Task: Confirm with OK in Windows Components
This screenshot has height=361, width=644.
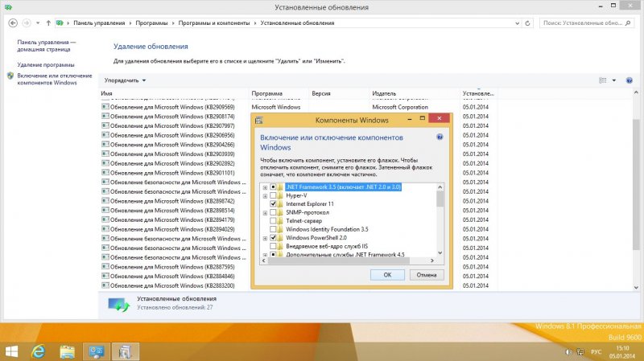Action: pos(387,275)
